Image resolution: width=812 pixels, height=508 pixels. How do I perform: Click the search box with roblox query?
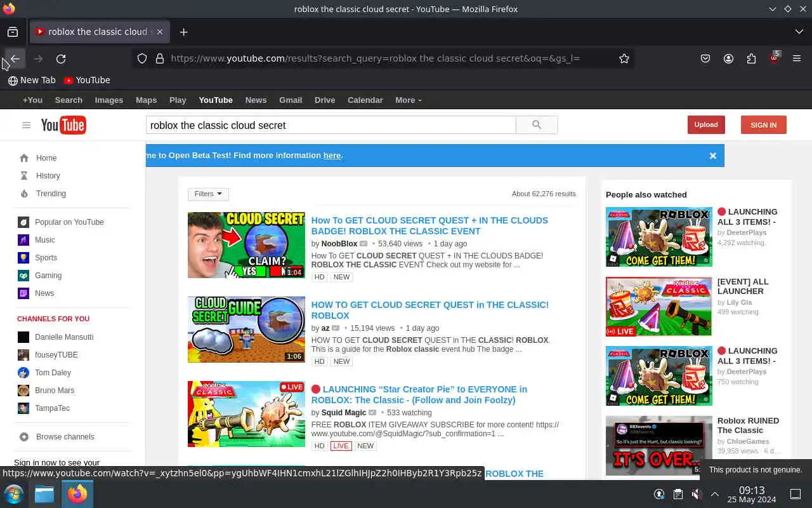click(331, 125)
